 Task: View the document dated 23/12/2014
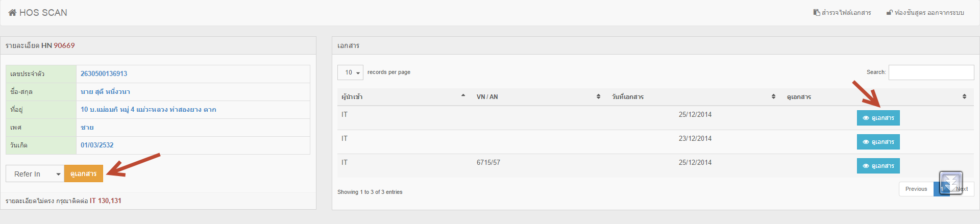878,142
